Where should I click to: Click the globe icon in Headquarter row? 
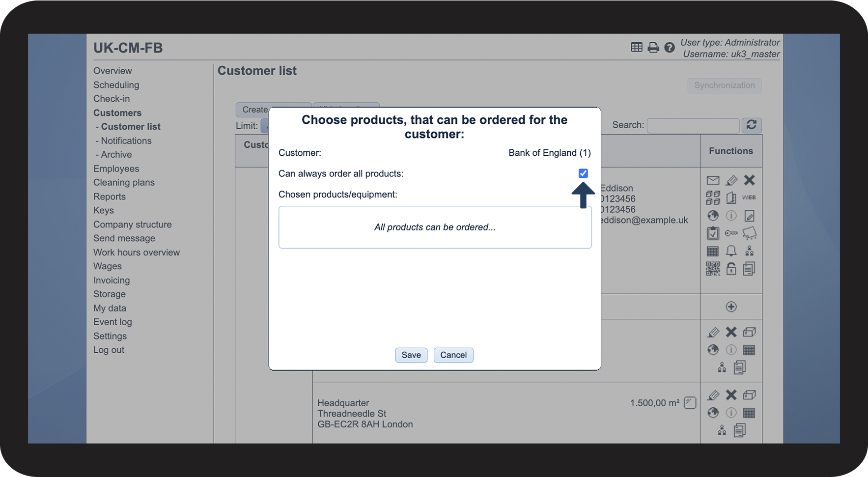point(713,413)
